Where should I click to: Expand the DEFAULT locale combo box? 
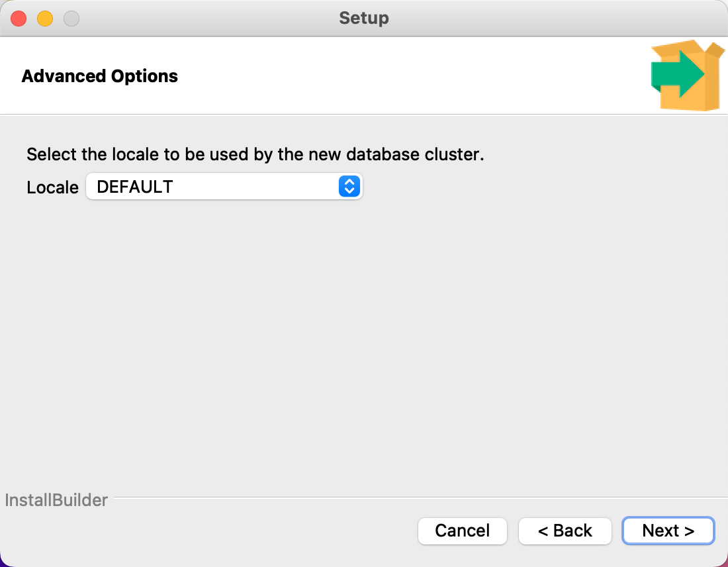(x=224, y=186)
